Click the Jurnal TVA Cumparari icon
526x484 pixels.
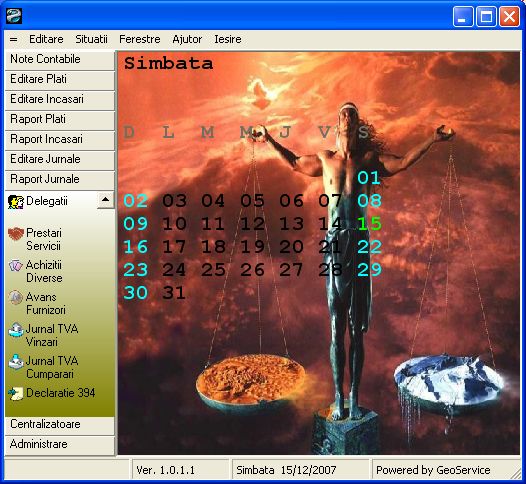(15, 362)
